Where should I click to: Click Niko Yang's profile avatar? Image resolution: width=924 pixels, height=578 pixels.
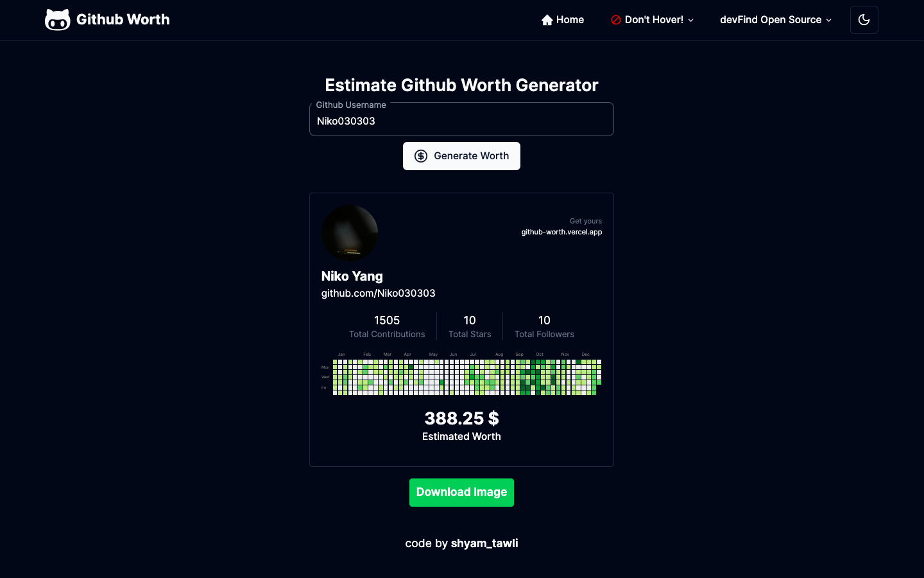[x=350, y=233]
